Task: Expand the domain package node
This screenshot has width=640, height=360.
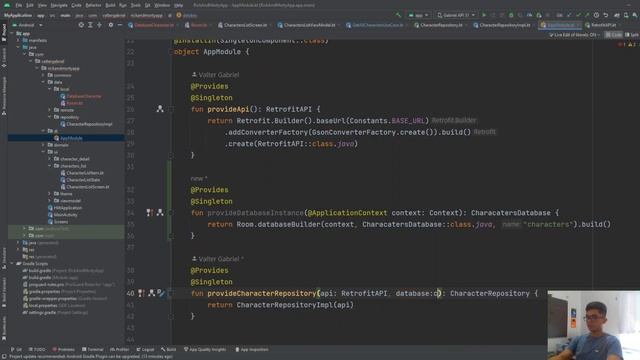Action: pyautogui.click(x=43, y=145)
